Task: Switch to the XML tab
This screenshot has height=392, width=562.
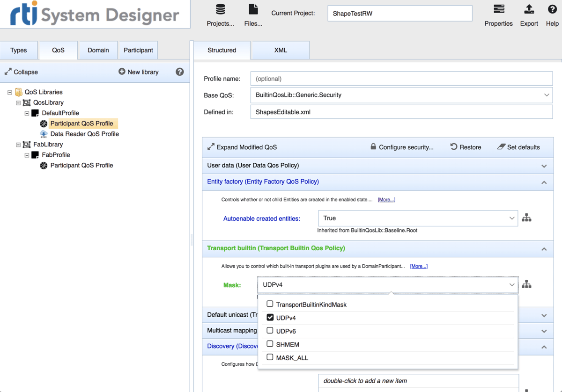Action: click(x=280, y=50)
